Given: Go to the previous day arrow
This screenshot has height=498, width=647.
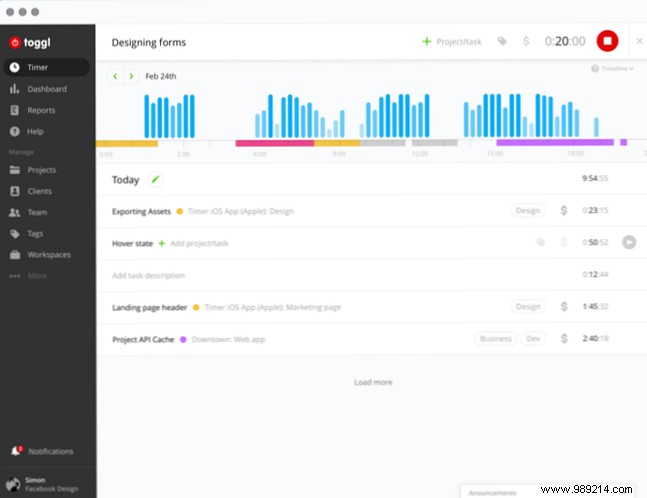Looking at the screenshot, I should pyautogui.click(x=115, y=76).
